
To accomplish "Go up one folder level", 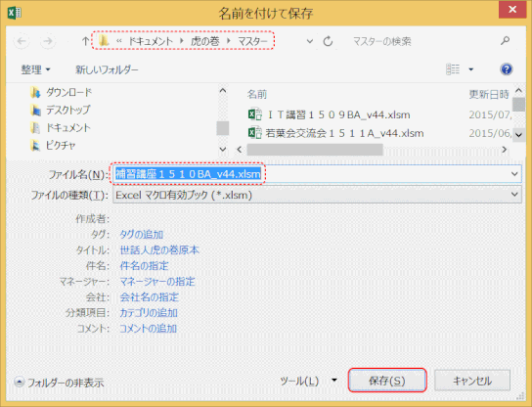I will (x=85, y=41).
